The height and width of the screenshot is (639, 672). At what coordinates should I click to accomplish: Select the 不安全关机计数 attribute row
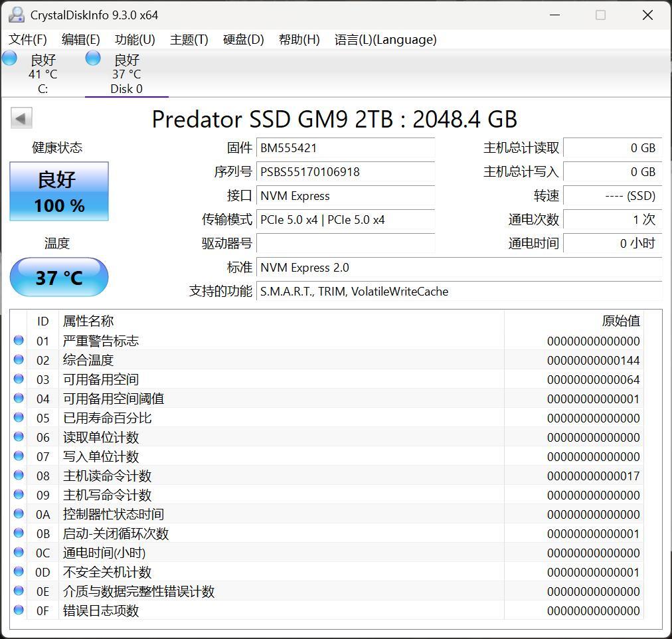(x=327, y=573)
